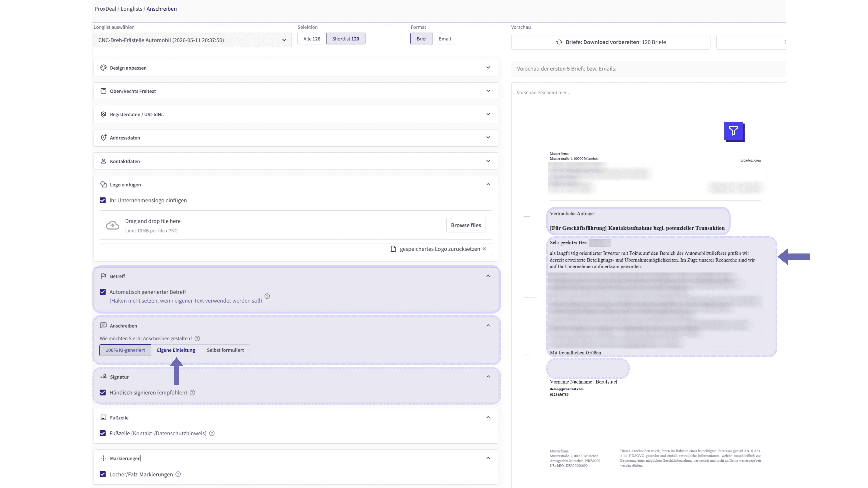This screenshot has width=868, height=488.
Task: Choose Selbst formuliert letter mode
Action: click(x=225, y=350)
